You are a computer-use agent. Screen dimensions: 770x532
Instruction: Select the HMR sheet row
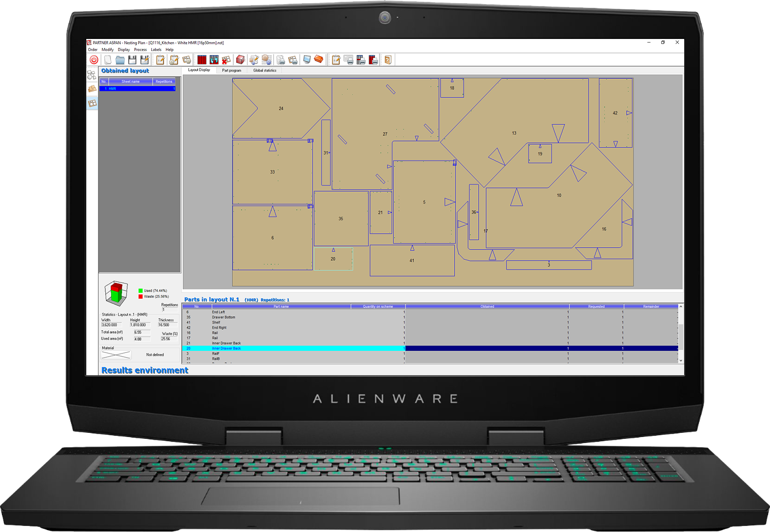pos(138,89)
